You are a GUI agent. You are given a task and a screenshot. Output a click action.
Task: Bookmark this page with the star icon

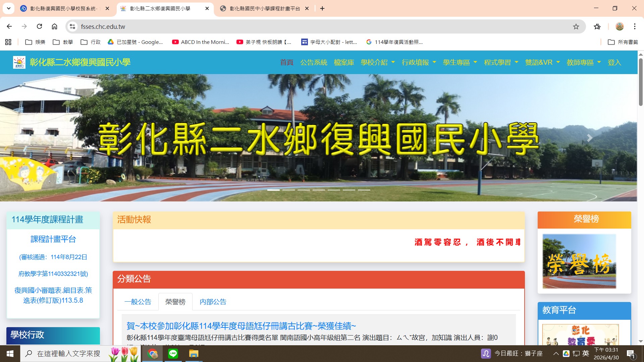[576, 26]
